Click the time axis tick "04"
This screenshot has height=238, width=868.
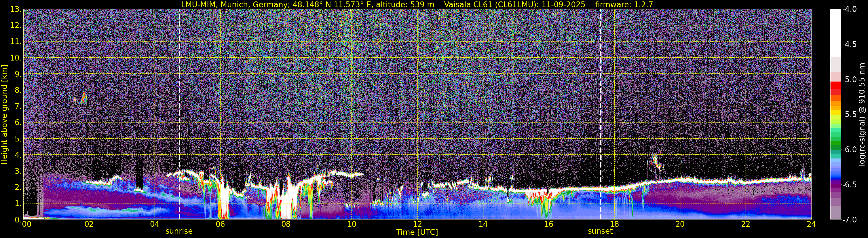[155, 224]
